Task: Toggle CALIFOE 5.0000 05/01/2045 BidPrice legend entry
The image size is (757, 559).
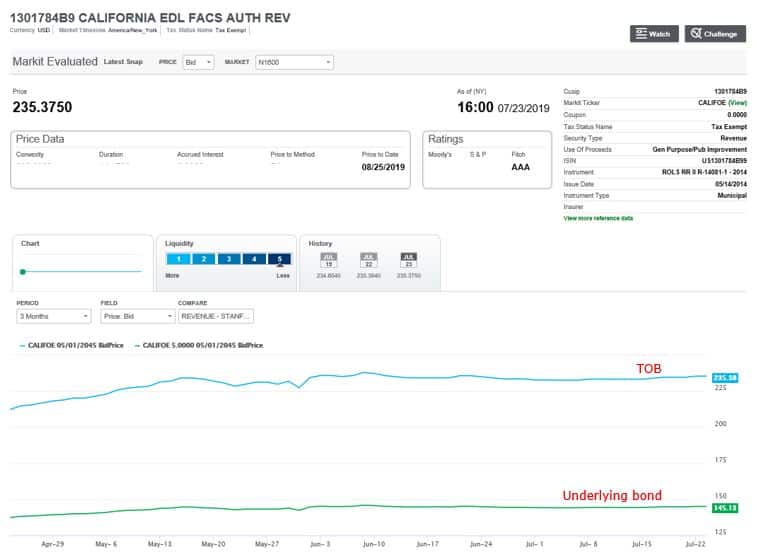Action: pyautogui.click(x=199, y=346)
